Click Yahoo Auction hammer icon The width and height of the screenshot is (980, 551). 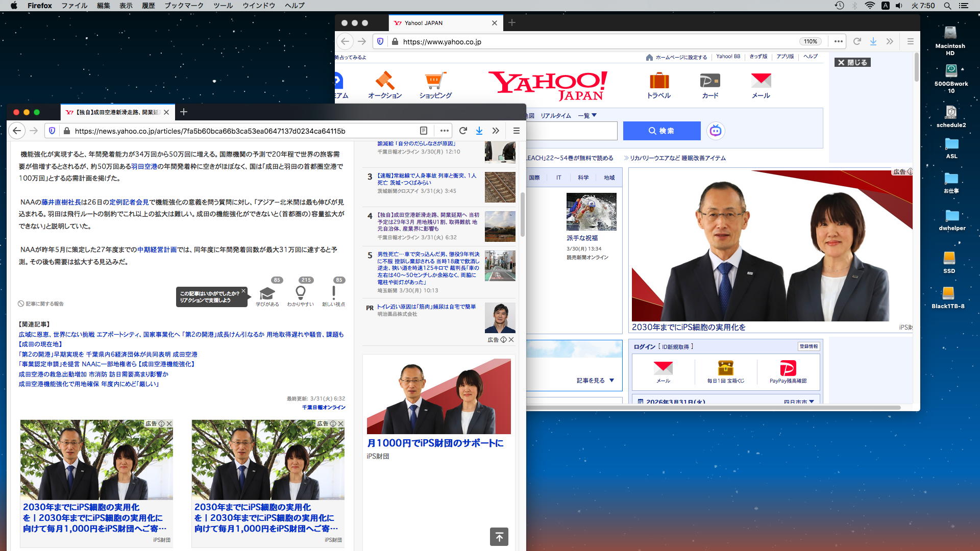(x=385, y=81)
